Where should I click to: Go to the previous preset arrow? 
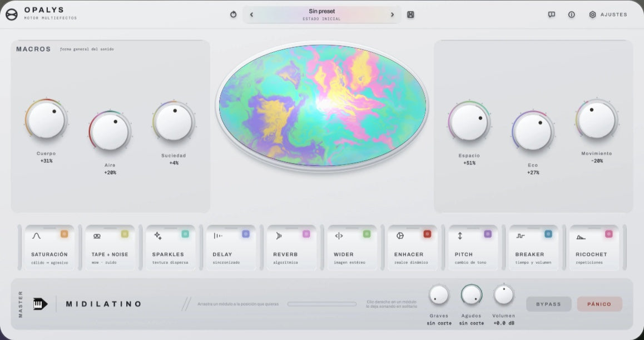coord(251,14)
